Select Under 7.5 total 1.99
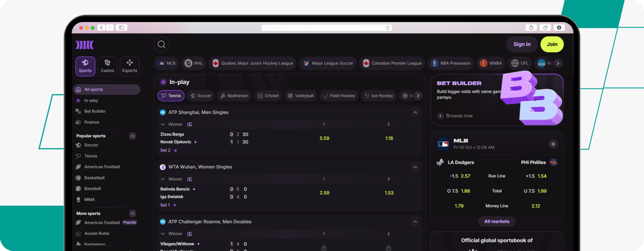 [x=535, y=191]
